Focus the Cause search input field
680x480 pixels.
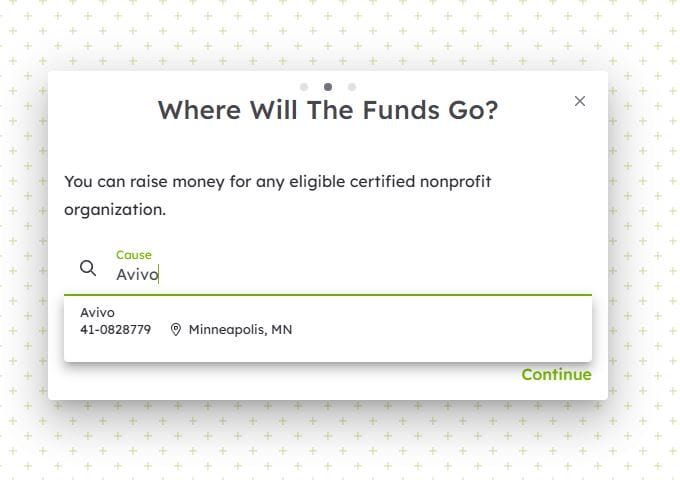(x=350, y=274)
